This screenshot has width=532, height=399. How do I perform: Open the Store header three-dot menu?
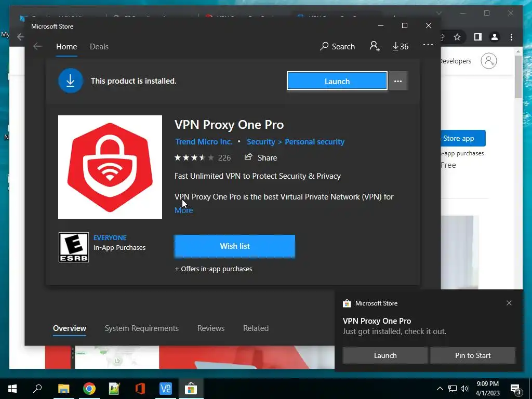(x=428, y=45)
